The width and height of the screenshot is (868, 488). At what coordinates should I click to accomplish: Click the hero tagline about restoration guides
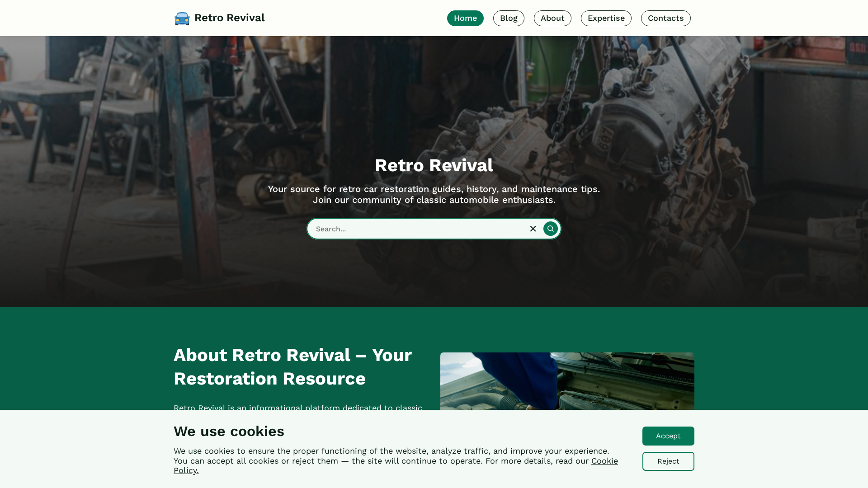point(434,194)
